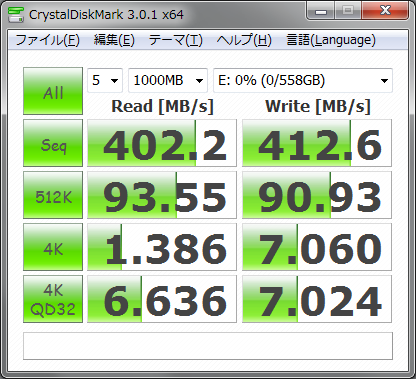The height and width of the screenshot is (379, 416).
Task: Start the 4K QD32 benchmark test
Action: point(53,299)
